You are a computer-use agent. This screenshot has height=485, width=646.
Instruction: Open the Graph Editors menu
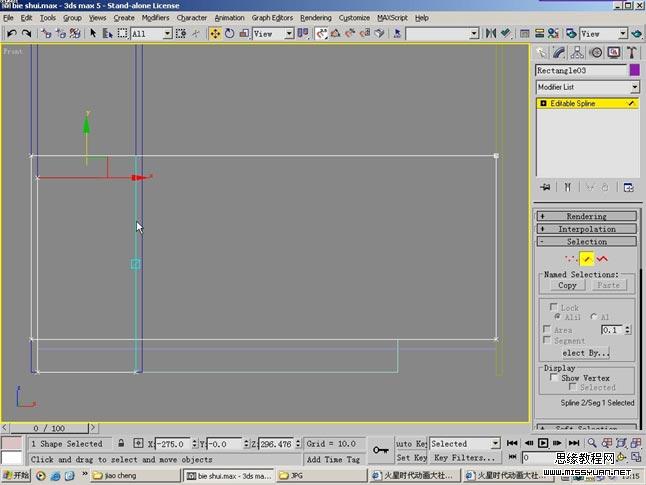pos(272,18)
